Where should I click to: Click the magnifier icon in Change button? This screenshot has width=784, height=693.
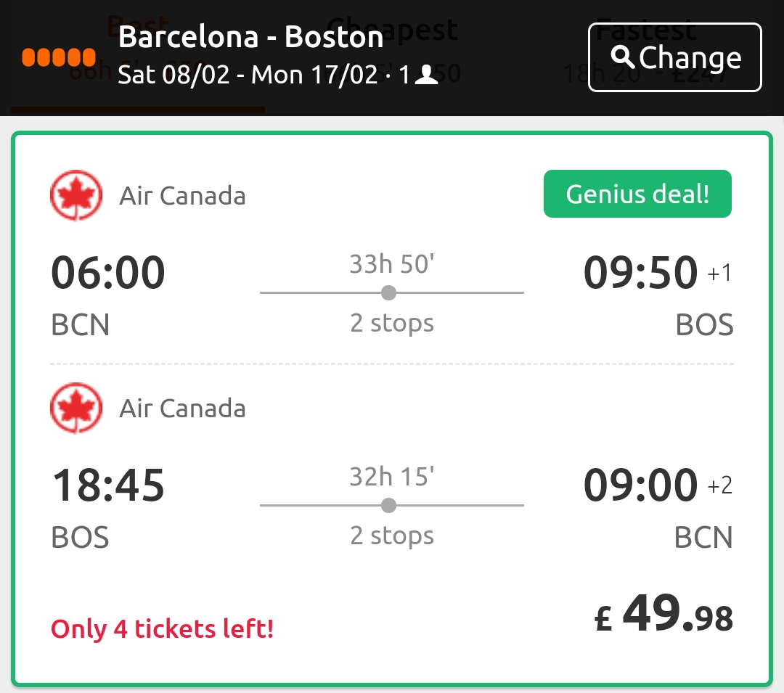click(x=623, y=57)
